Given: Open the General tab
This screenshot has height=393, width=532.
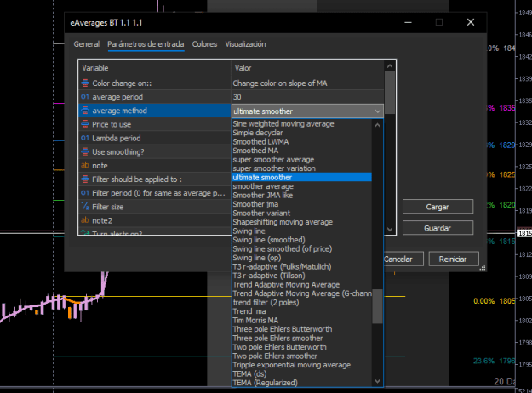Looking at the screenshot, I should (87, 44).
